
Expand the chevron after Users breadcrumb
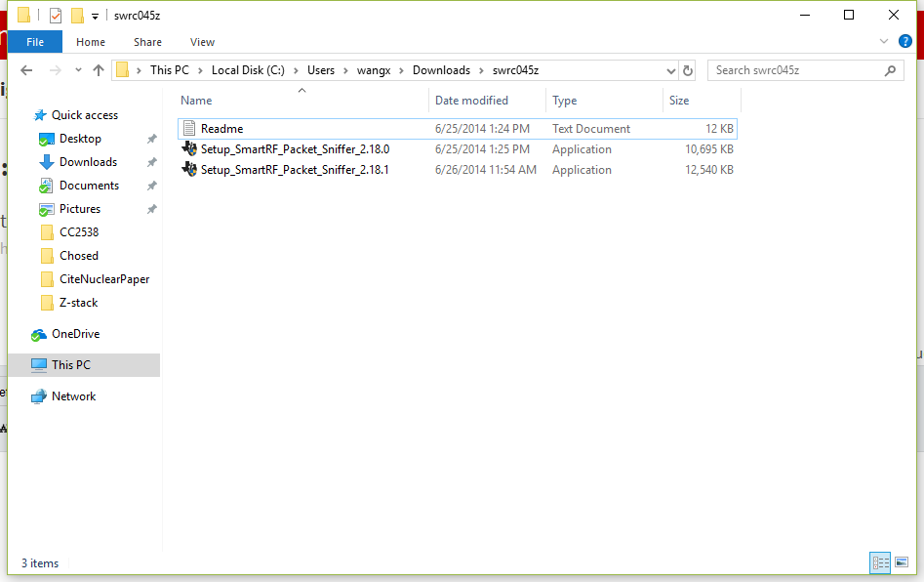pos(346,70)
